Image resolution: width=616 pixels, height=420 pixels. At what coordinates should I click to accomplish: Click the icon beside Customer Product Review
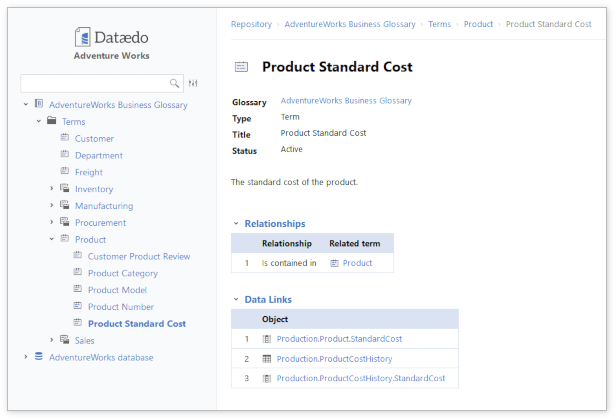78,255
